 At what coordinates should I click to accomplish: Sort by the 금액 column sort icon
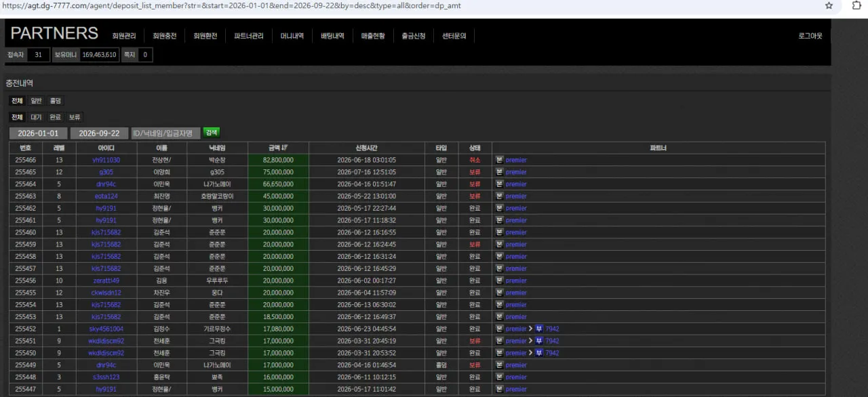click(x=285, y=148)
